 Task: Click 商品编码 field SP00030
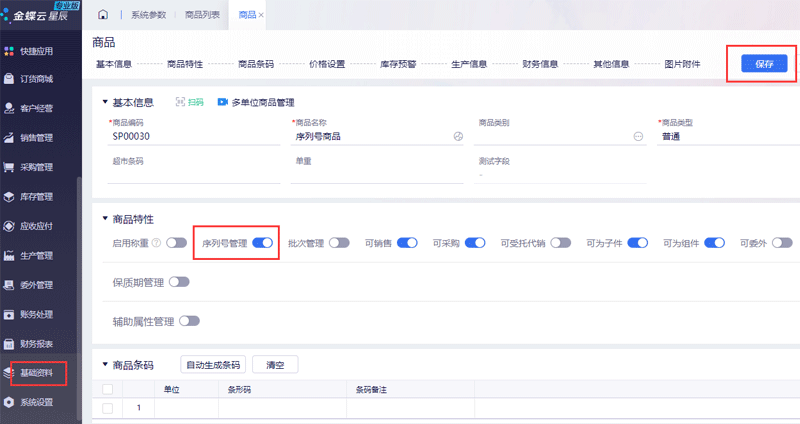[194, 136]
